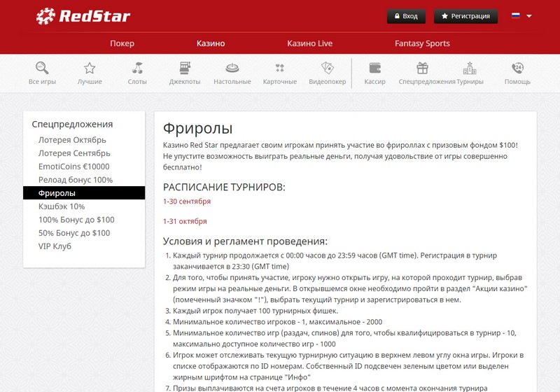This screenshot has height=392, width=560.
Task: Expand the 1-31 октября schedule
Action: click(185, 221)
